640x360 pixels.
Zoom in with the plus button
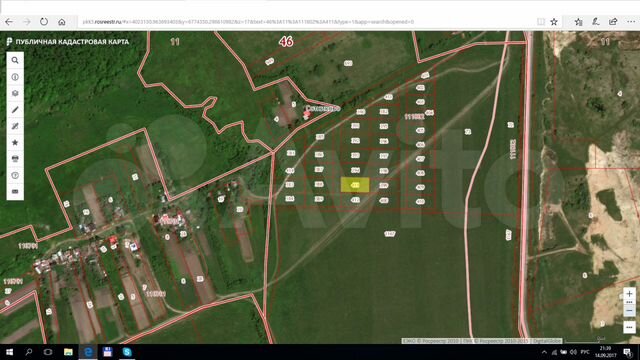629,293
